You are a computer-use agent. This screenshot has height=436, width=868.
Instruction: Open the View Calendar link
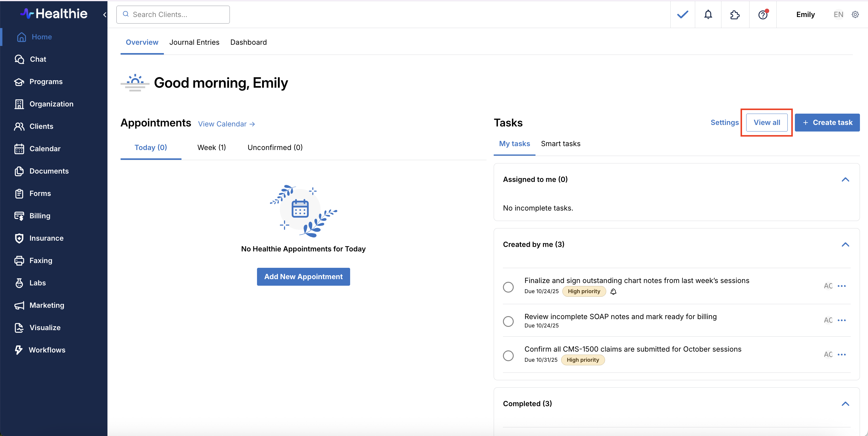(x=226, y=124)
